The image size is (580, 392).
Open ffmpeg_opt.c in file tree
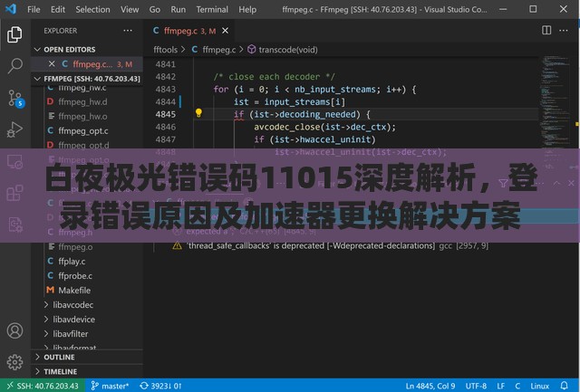coord(82,130)
